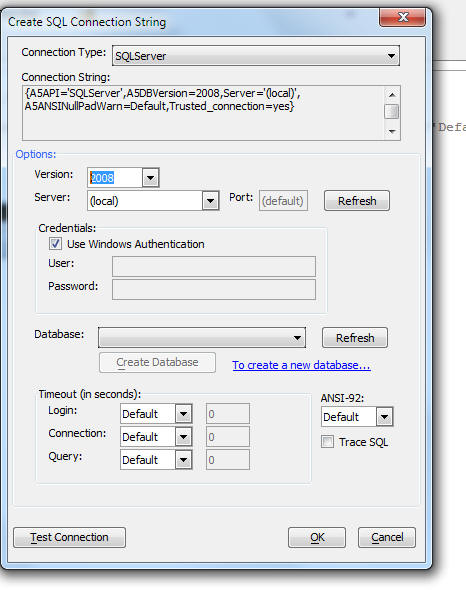Close the Create SQL Connection String dialog

pos(402,17)
